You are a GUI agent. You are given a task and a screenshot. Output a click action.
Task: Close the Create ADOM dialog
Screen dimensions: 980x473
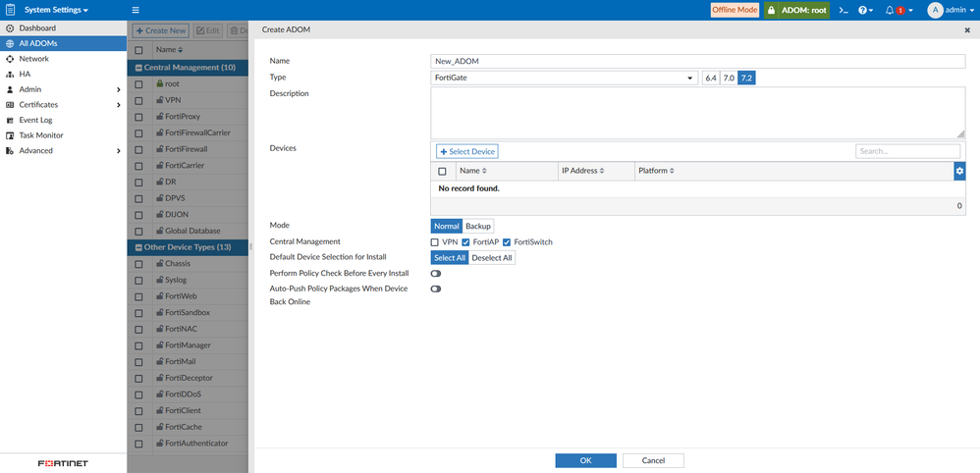point(967,29)
